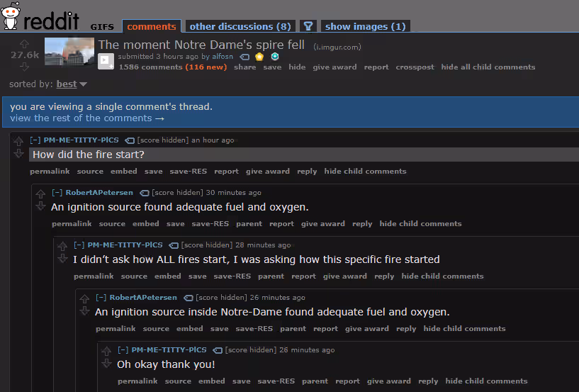579x392 pixels.
Task: Downvote the Notre Dame spire post
Action: point(24,67)
